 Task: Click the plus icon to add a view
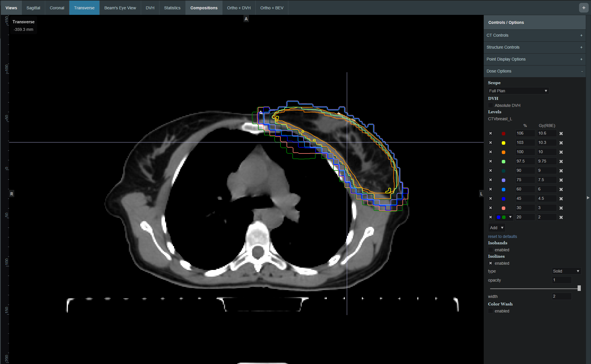pos(583,8)
